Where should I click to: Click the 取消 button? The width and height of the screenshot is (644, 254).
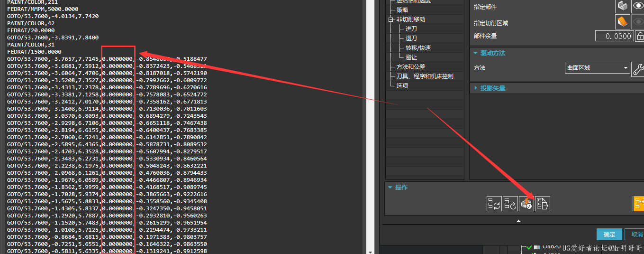click(635, 234)
